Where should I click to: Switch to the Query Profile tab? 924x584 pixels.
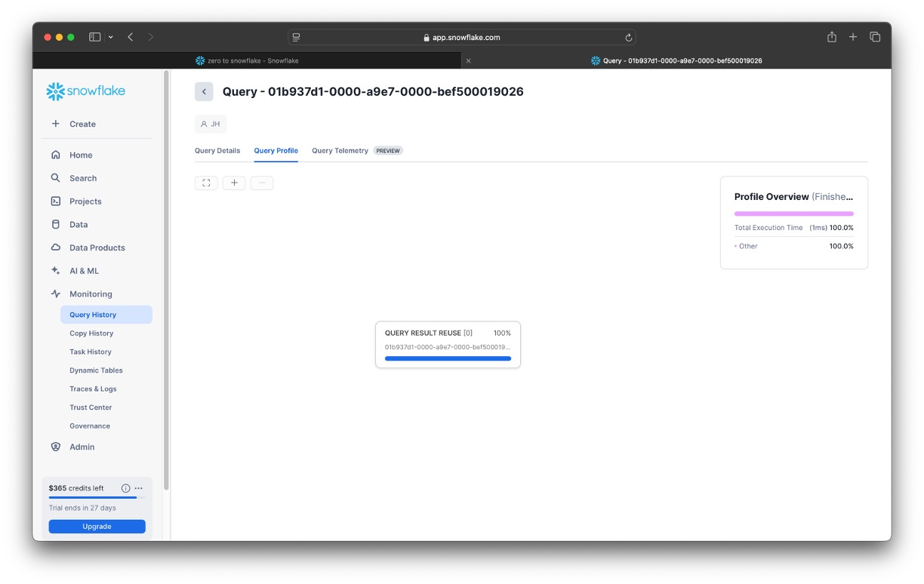tap(276, 151)
